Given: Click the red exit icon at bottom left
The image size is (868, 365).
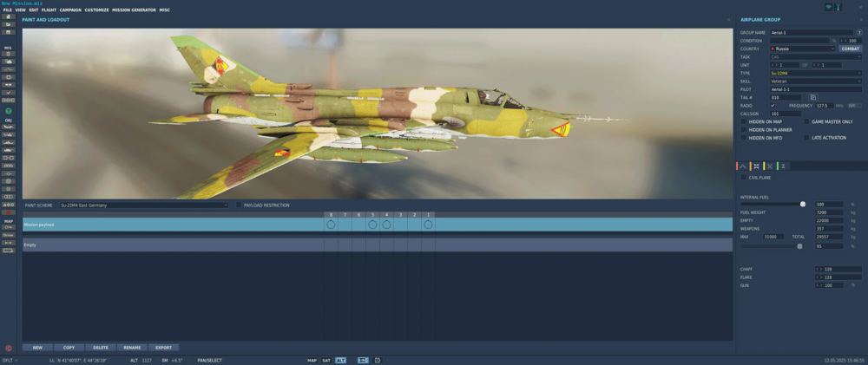Looking at the screenshot, I should pyautogui.click(x=9, y=349).
